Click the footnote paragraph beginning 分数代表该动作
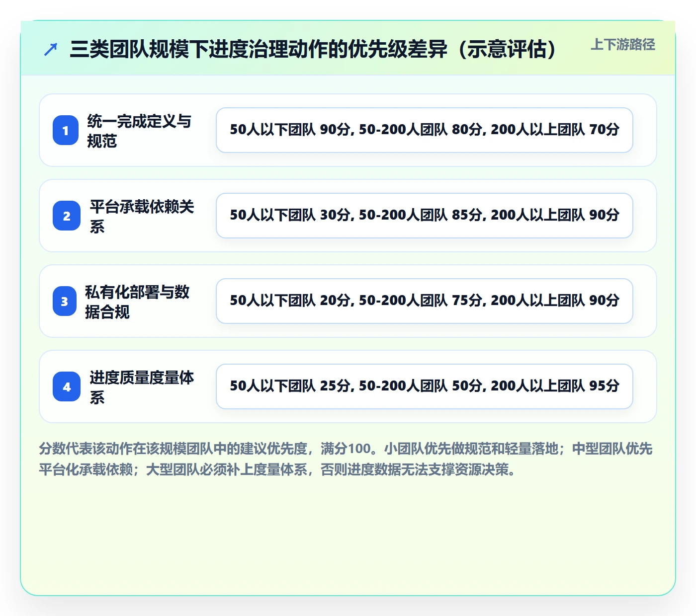The width and height of the screenshot is (696, 616). point(346,459)
